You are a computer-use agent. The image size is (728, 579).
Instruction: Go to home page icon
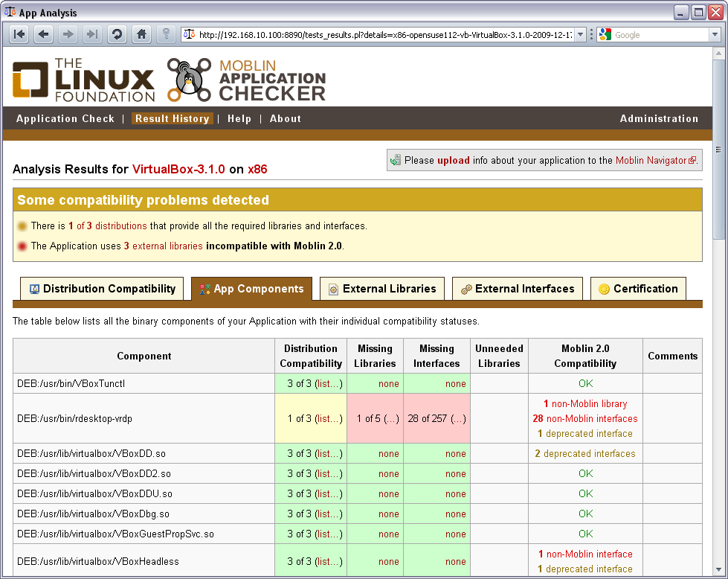point(141,34)
